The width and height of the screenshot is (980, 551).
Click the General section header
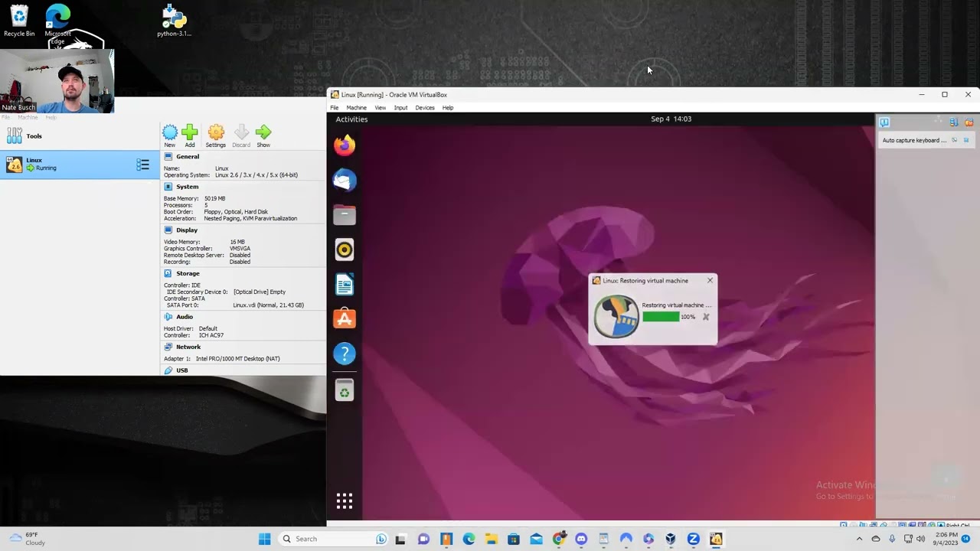188,157
